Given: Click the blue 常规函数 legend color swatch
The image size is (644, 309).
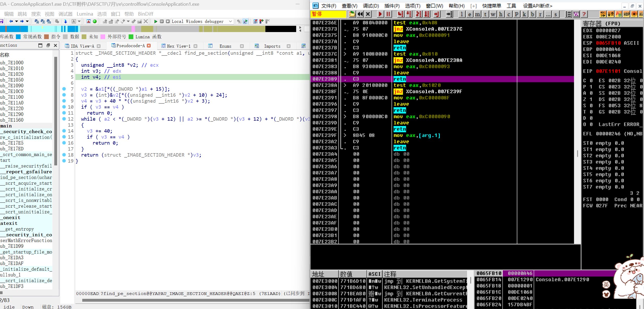Looking at the screenshot, I should click(x=18, y=37).
